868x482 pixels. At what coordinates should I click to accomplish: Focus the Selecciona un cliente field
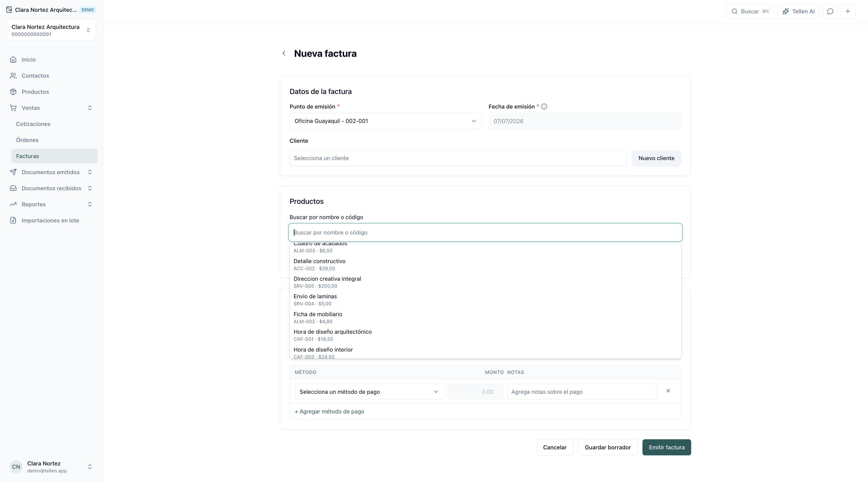click(x=458, y=158)
